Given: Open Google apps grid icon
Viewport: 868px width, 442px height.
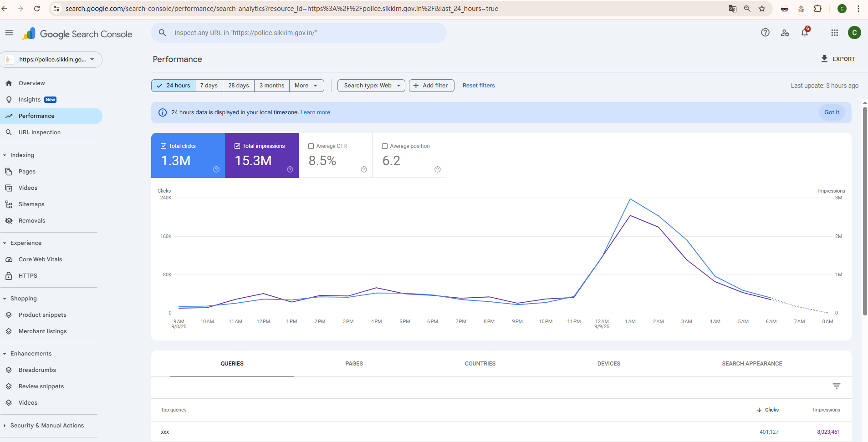Looking at the screenshot, I should [x=834, y=33].
